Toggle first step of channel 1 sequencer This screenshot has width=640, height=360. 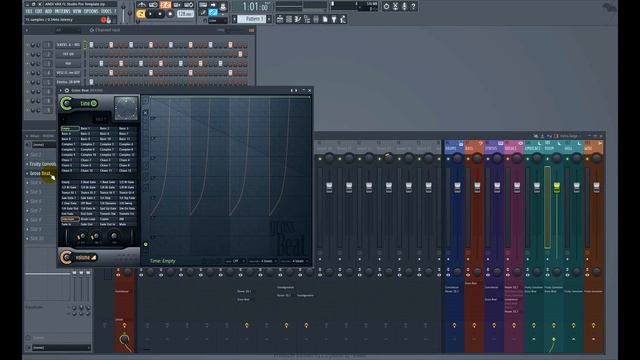point(91,45)
